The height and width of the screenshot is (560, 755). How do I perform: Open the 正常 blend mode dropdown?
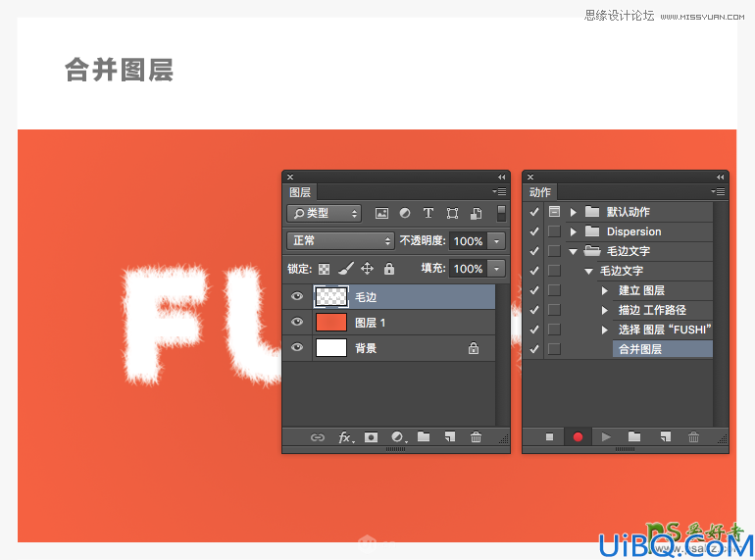point(340,240)
